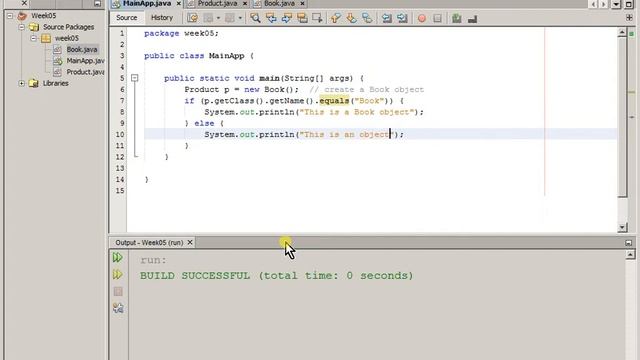Screen dimensions: 640x360
Task: Collapse the Source Packages node
Action: (21, 27)
